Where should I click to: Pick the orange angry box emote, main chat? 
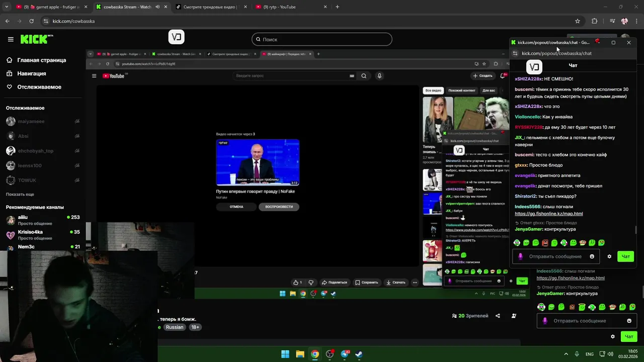pyautogui.click(x=572, y=307)
